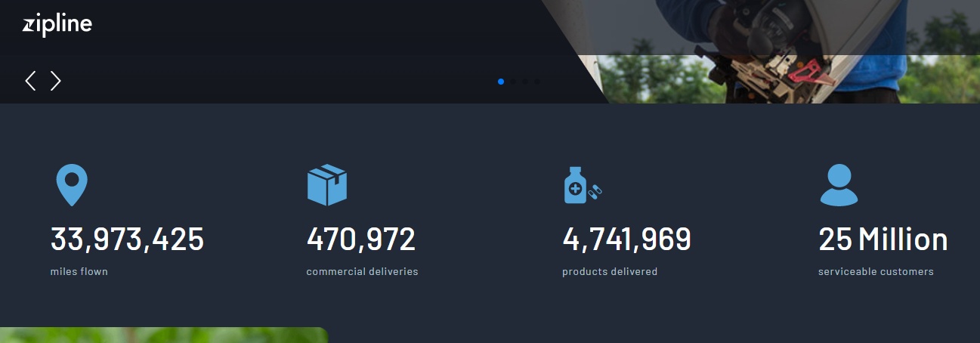The image size is (980, 343).
Task: Click the map pin location icon
Action: (72, 185)
